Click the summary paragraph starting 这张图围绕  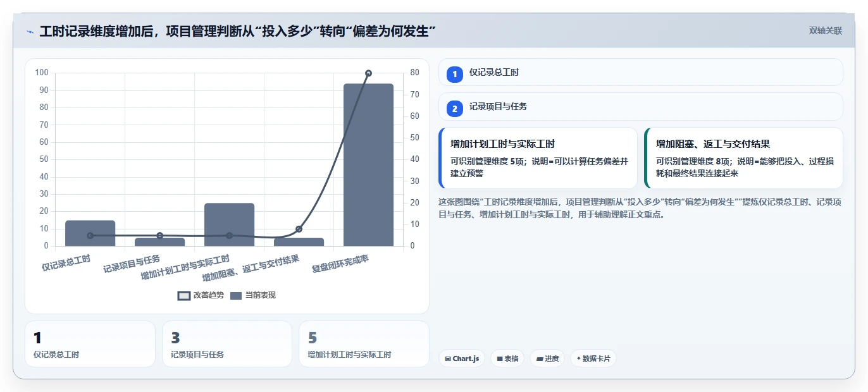point(640,208)
